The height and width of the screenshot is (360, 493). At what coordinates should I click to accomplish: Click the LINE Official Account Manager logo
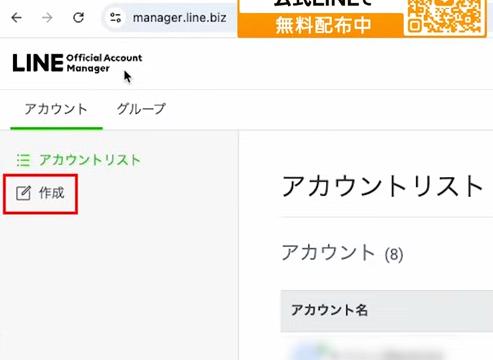[x=77, y=63]
